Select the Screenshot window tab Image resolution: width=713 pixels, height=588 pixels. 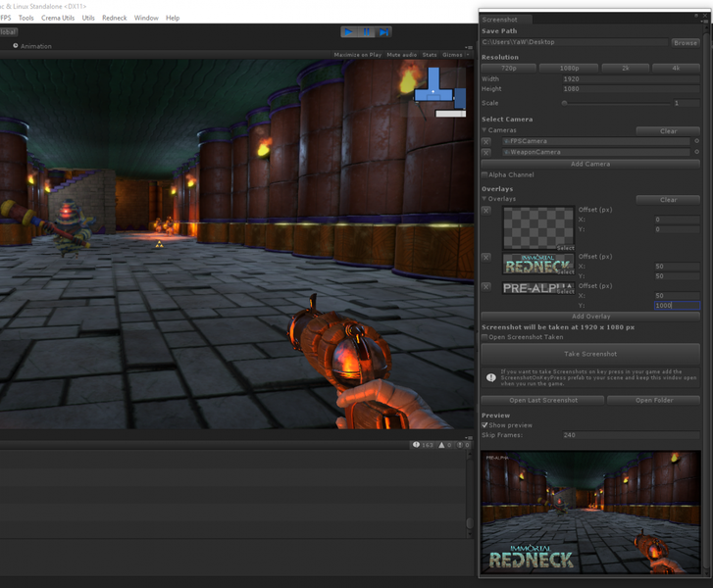click(x=505, y=20)
